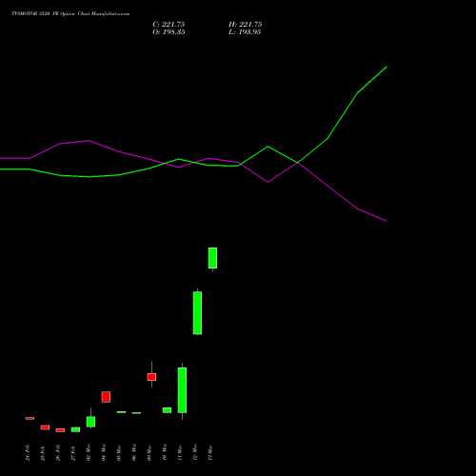Click the green indicator line's rising end

click(x=387, y=67)
